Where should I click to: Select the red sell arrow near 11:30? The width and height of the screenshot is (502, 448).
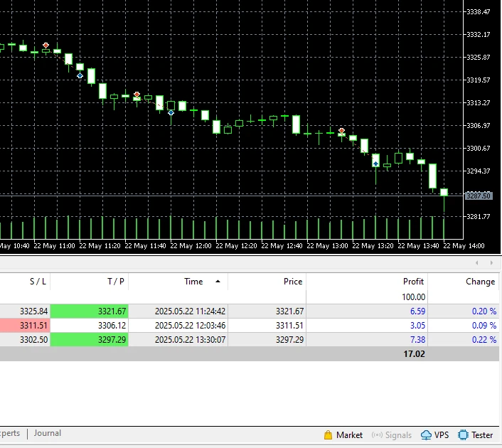point(137,94)
